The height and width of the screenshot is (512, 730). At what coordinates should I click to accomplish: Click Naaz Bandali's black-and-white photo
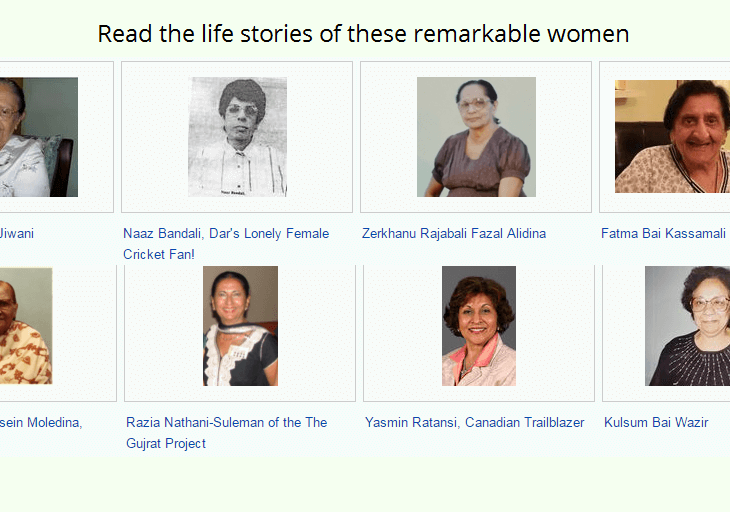237,137
